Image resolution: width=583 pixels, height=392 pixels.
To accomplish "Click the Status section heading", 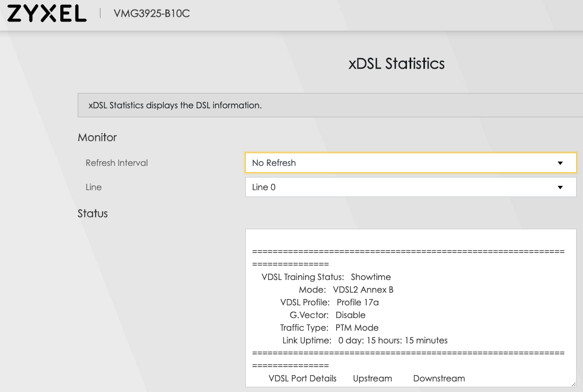I will point(92,213).
